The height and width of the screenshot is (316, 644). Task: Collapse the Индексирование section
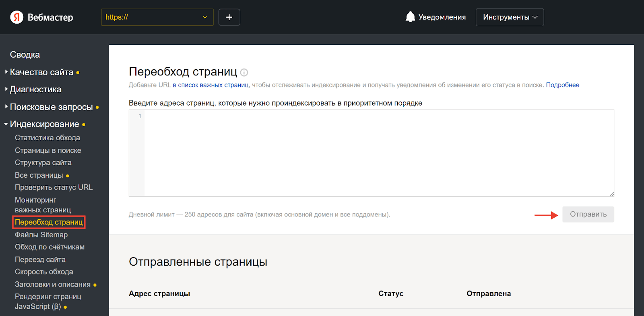pos(44,124)
